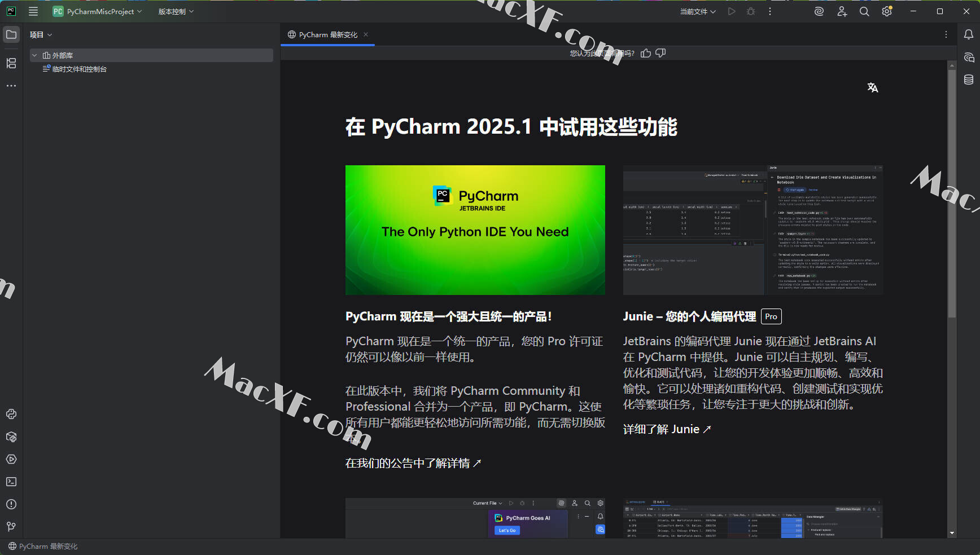The height and width of the screenshot is (555, 980).
Task: Click the translate language icon
Action: pyautogui.click(x=873, y=87)
